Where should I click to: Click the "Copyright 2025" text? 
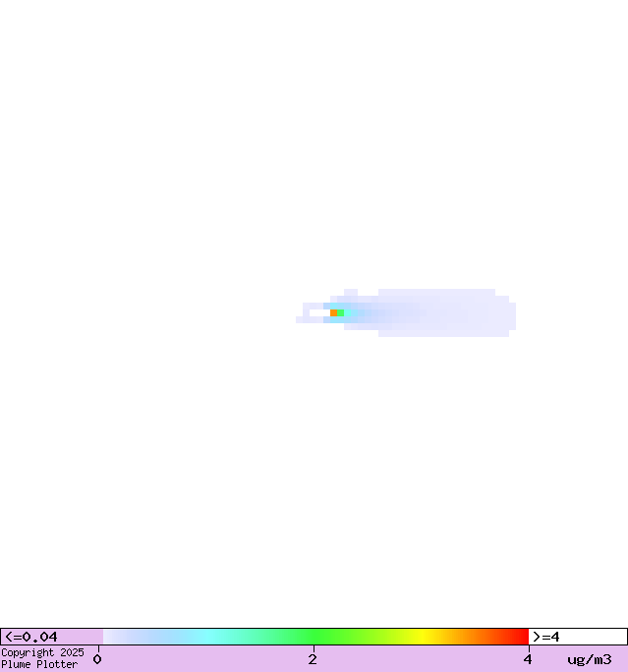pyautogui.click(x=42, y=652)
